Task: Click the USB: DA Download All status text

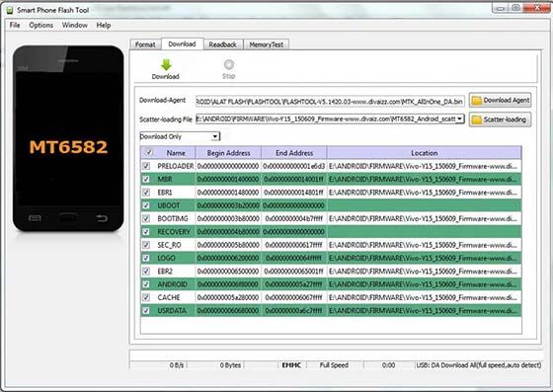Action: [479, 365]
